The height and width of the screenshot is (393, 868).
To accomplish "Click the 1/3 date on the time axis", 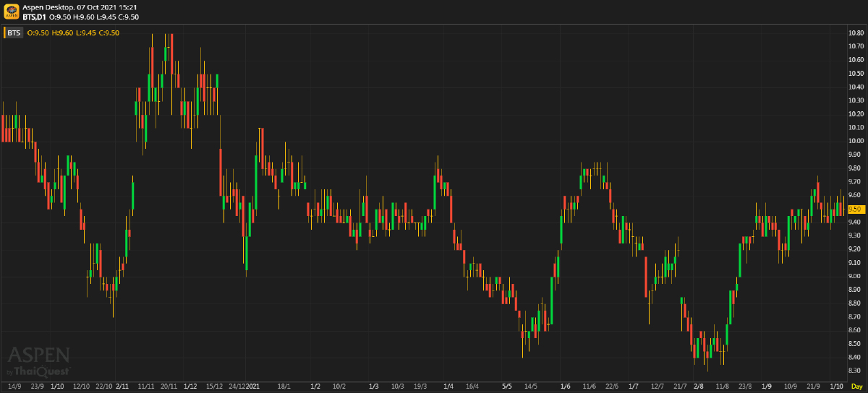I will [x=373, y=386].
